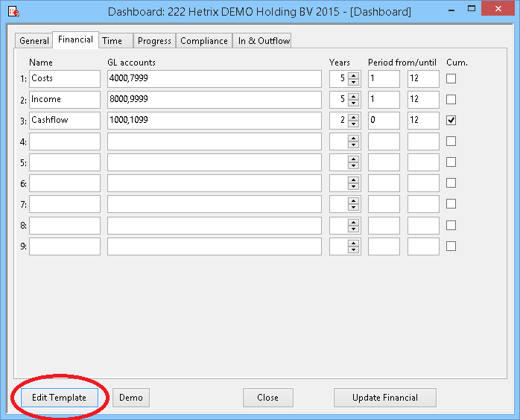
Task: Tick the Cum. checkbox in row 5
Action: [451, 162]
